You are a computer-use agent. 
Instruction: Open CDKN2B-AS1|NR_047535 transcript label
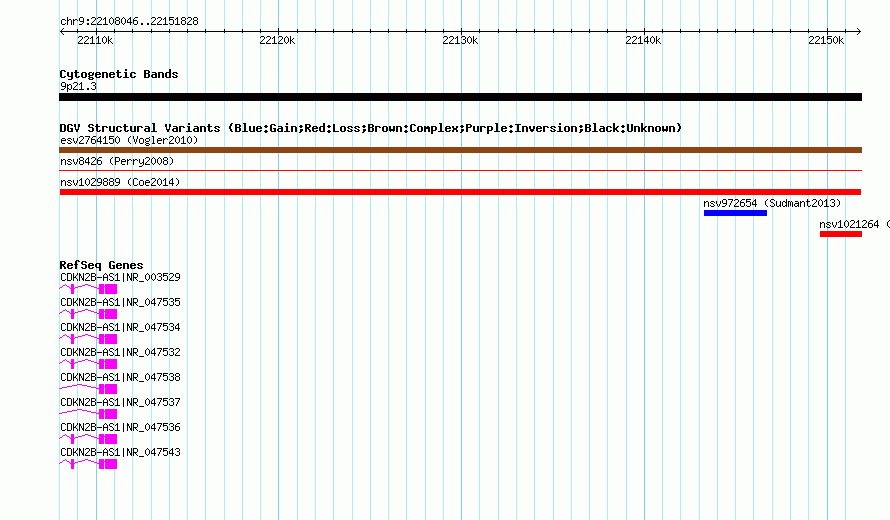tap(120, 303)
